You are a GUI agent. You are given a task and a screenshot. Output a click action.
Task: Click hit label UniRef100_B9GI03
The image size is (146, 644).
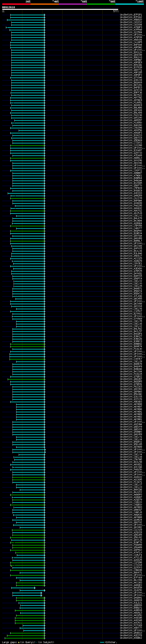[131, 58]
